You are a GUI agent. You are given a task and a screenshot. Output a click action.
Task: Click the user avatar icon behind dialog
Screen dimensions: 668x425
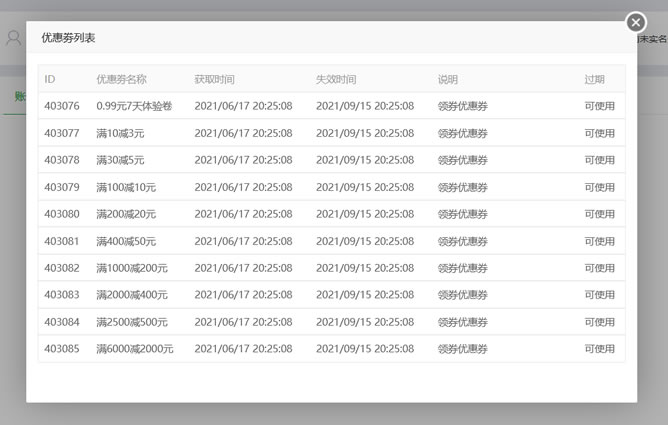tap(13, 38)
